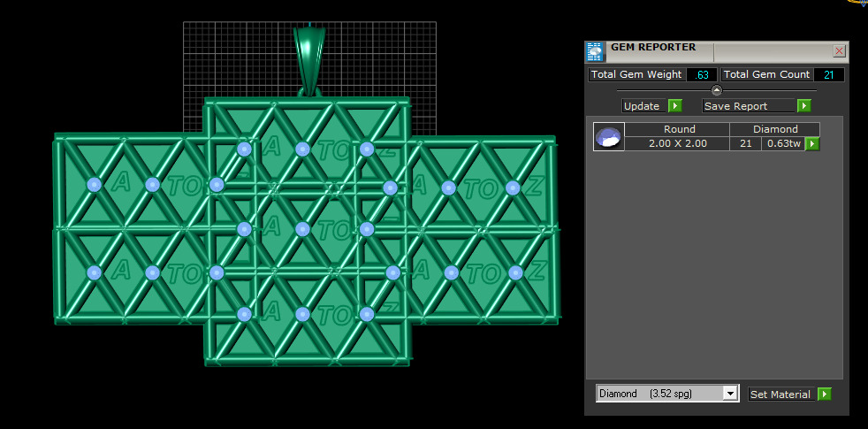868x429 pixels.
Task: Collapse the panel using the round arrow handle
Action: pyautogui.click(x=717, y=90)
